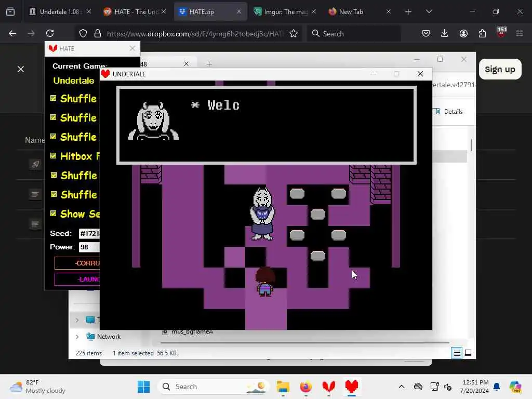Screen dimensions: 532x399
Task: Bookmark page with star icon
Action: tap(294, 33)
